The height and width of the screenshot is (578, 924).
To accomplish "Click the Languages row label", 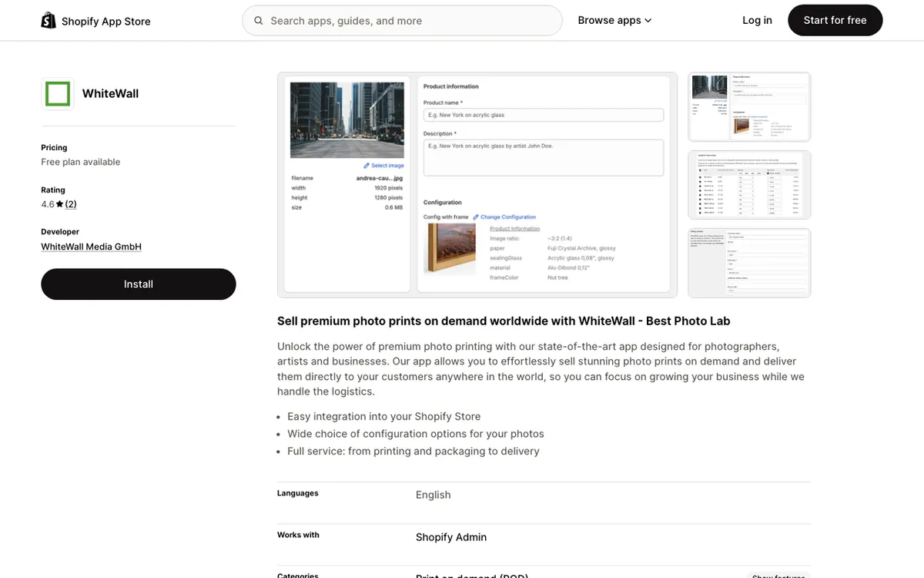I will [298, 493].
